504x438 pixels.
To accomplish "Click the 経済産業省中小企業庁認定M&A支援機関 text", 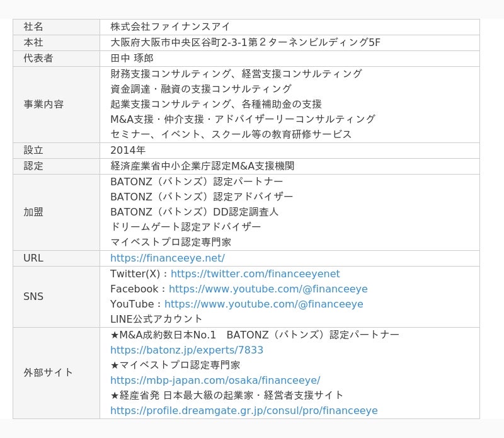I will pyautogui.click(x=202, y=166).
